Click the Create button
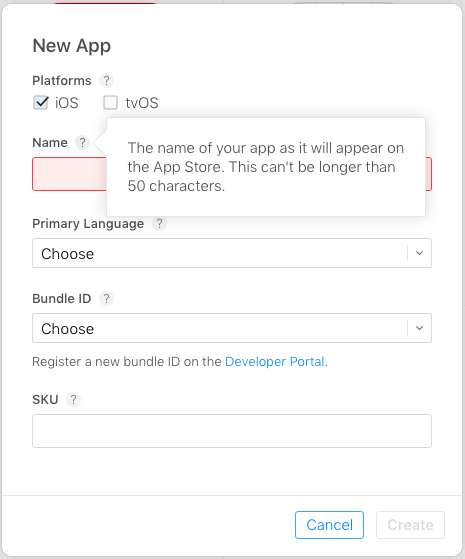This screenshot has width=465, height=559. pos(410,525)
